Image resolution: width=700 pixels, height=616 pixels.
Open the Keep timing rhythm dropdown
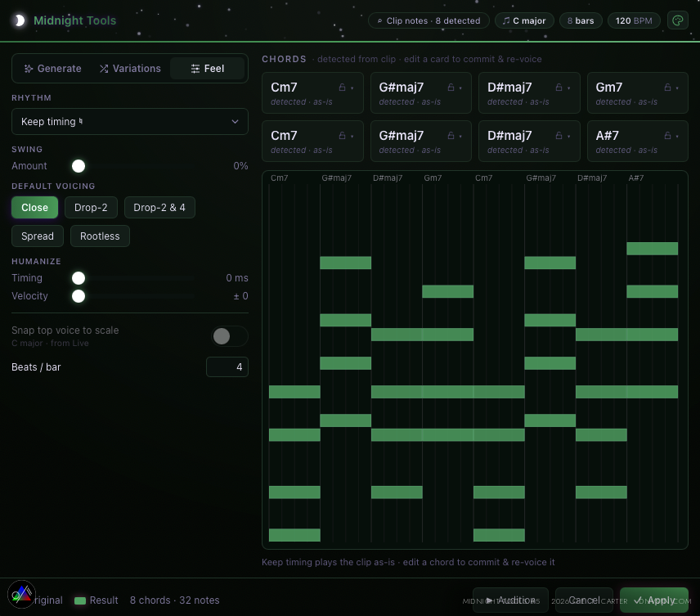pos(130,122)
